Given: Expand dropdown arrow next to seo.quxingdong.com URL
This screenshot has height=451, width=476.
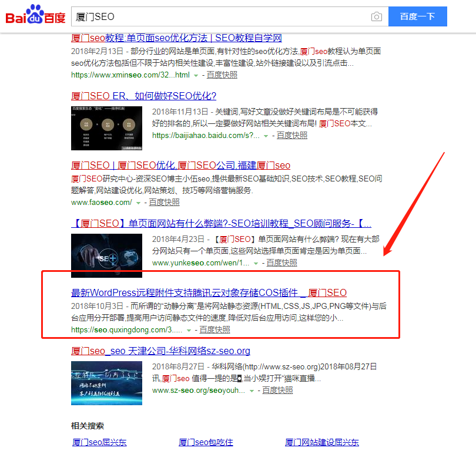Looking at the screenshot, I should [x=189, y=330].
